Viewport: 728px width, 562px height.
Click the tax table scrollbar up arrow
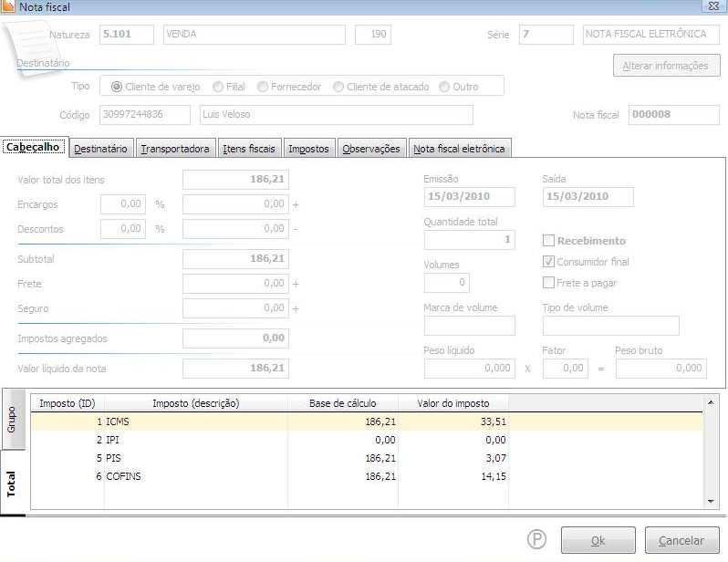click(x=711, y=402)
